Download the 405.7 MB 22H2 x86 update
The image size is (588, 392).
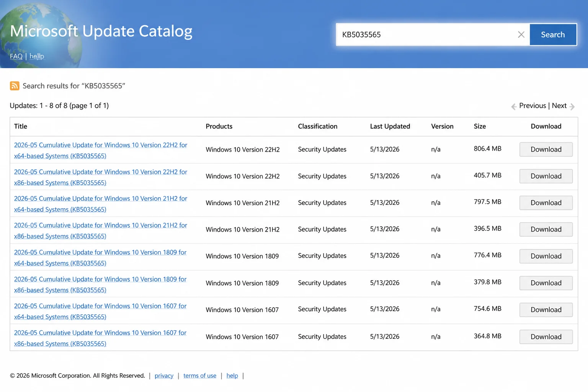tap(546, 176)
